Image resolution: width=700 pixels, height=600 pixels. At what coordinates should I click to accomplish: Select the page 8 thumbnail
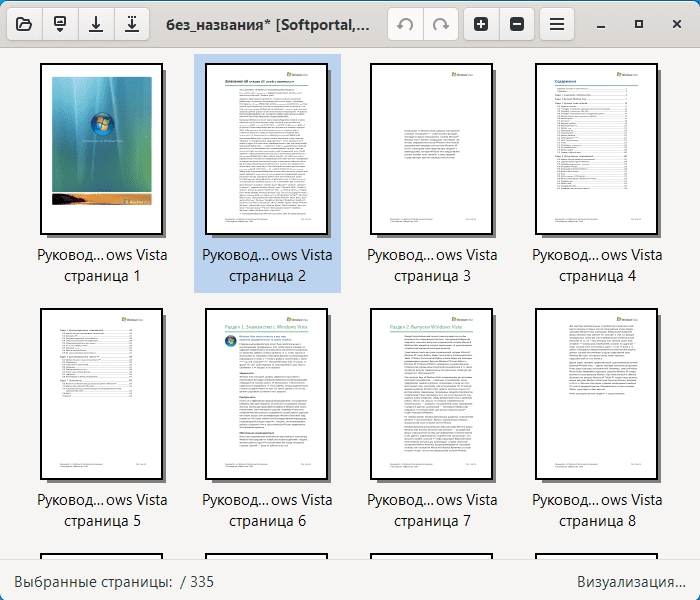[596, 394]
